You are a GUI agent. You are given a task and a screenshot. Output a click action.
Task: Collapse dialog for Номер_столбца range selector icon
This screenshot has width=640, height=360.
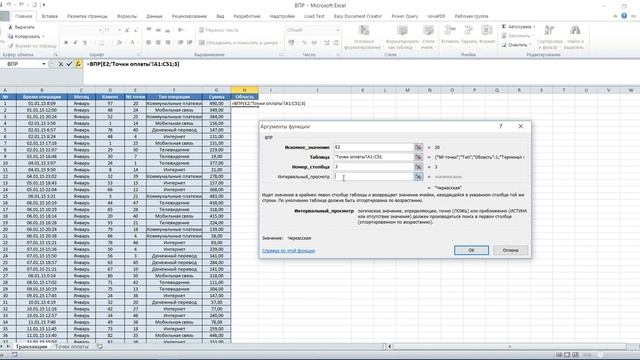click(418, 167)
